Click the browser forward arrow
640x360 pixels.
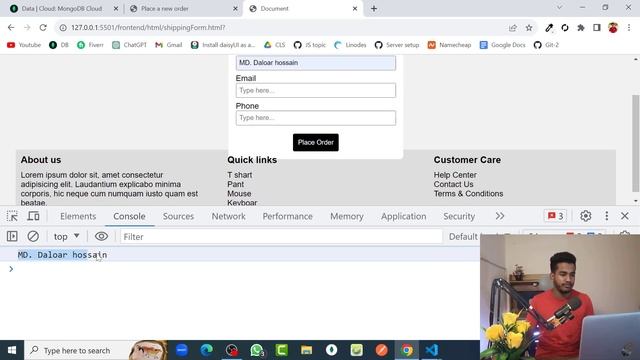27,27
